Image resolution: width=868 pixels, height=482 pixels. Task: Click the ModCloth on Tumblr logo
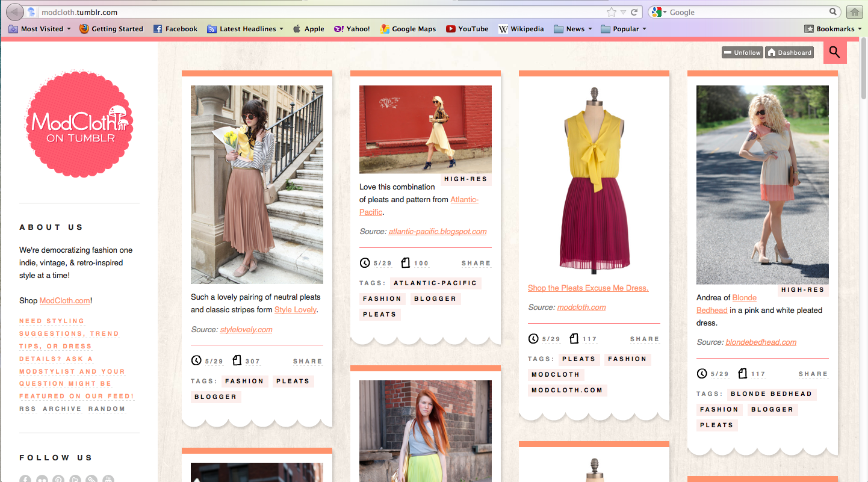(79, 124)
